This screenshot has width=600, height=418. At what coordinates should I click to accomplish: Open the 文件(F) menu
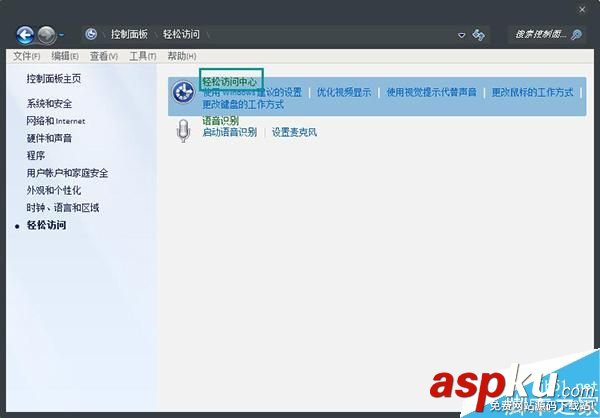click(26, 56)
